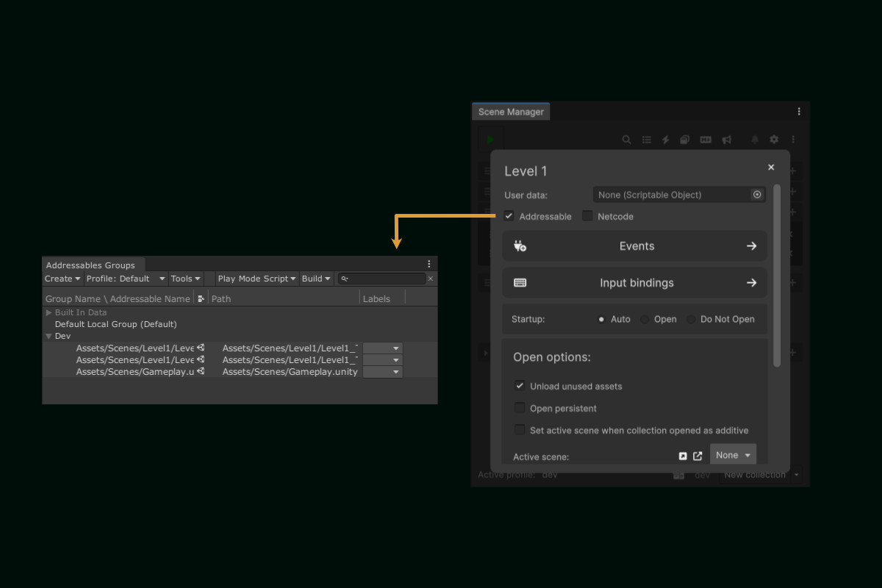
Task: Open the Tools dropdown in Addressables Groups
Action: point(185,279)
